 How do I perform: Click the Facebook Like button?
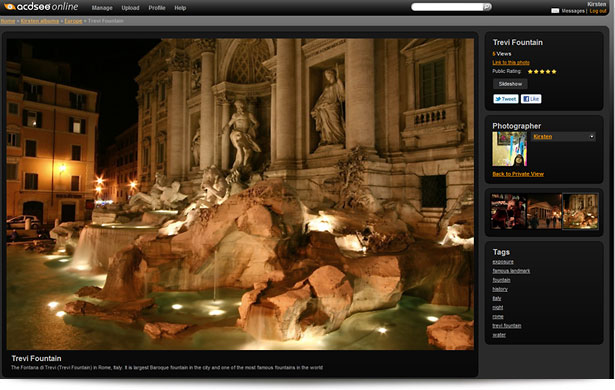point(531,99)
